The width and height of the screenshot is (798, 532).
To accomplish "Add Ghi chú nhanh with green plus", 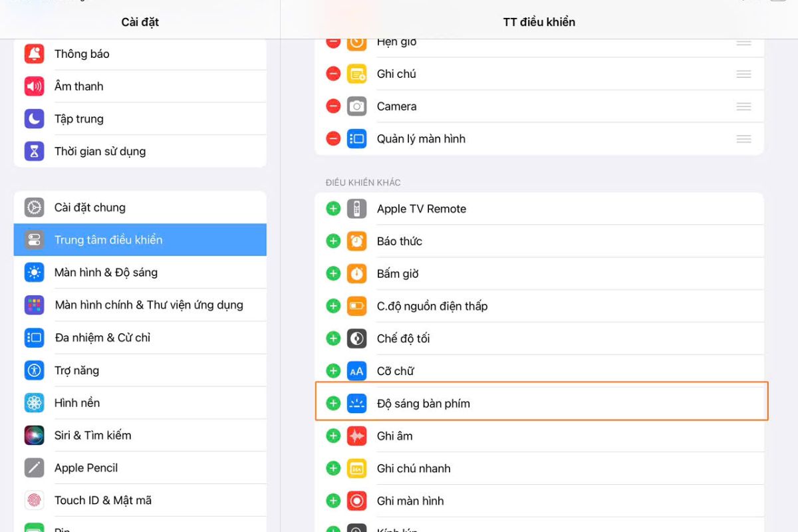I will (x=333, y=469).
